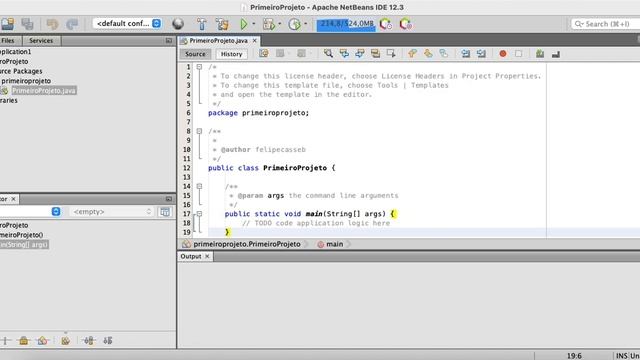This screenshot has height=360, width=640.
Task: Click the Find Selection magnifier icon
Action: click(328, 53)
